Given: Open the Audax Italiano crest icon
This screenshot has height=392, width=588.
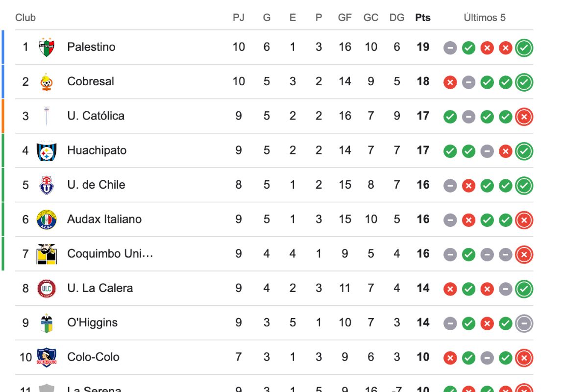Looking at the screenshot, I should (x=47, y=220).
